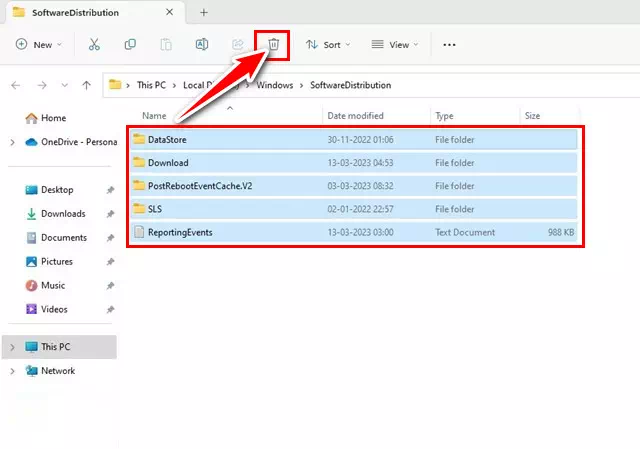Click the pin icon beside Music

(x=110, y=286)
